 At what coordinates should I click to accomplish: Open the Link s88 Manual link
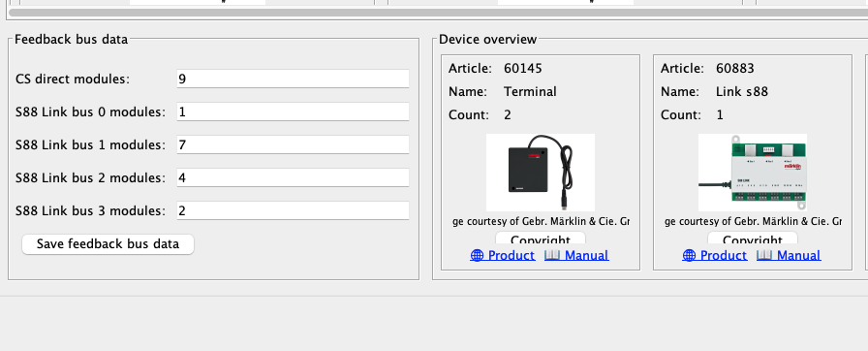(799, 255)
